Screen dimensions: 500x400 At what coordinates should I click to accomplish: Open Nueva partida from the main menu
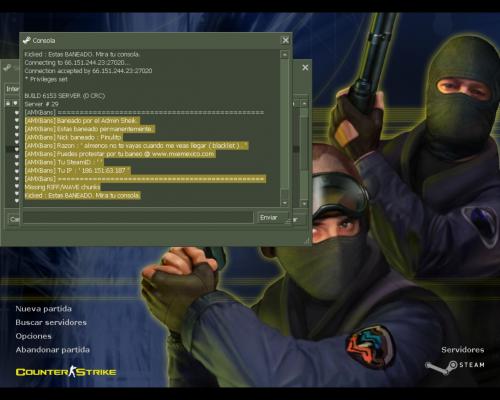[43, 309]
